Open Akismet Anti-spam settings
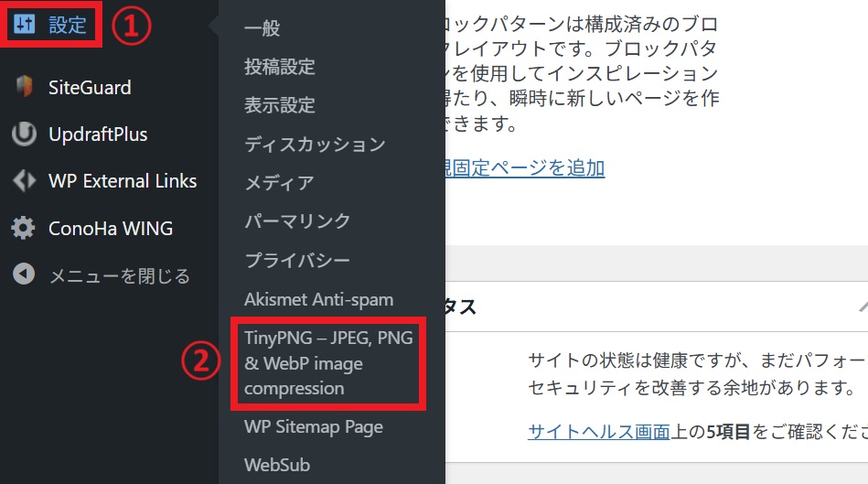Screen dimensions: 868x484 319,299
